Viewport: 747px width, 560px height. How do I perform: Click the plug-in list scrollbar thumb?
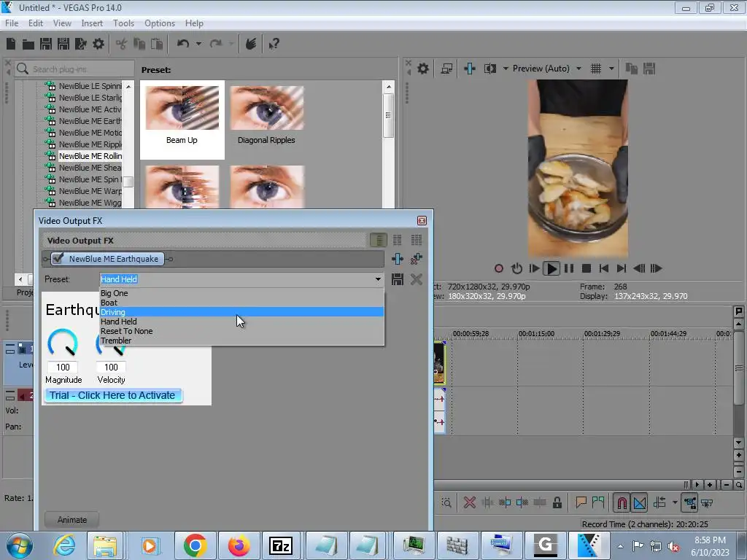(x=128, y=182)
